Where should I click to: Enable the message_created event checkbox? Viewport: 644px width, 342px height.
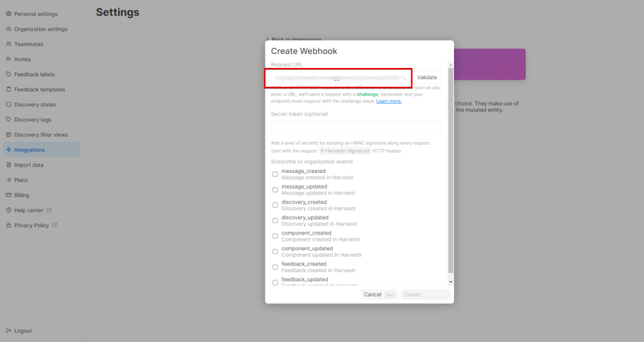coord(275,174)
